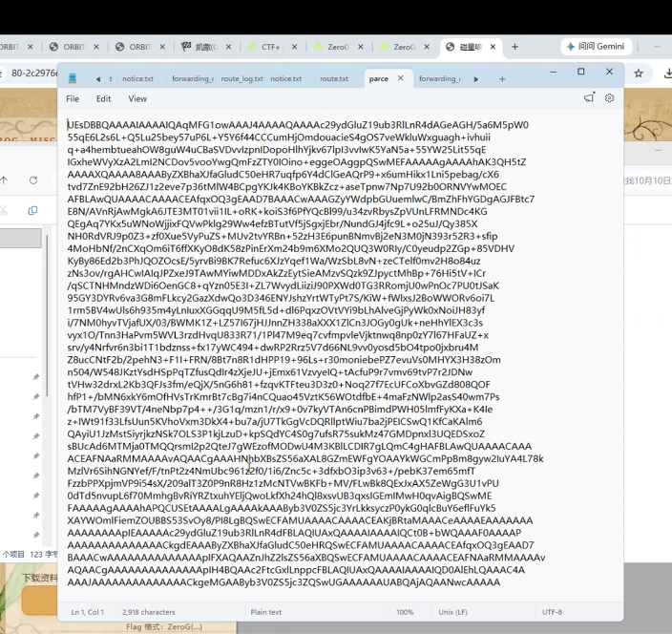Screen dimensions: 672x634
Task: Go up one folder in File Explorer
Action: pyautogui.click(x=4, y=180)
